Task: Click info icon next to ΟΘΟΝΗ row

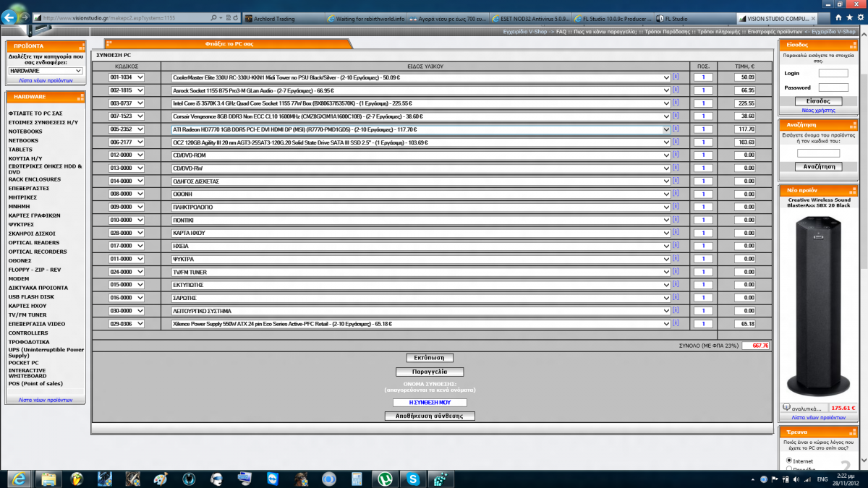Action: (676, 194)
